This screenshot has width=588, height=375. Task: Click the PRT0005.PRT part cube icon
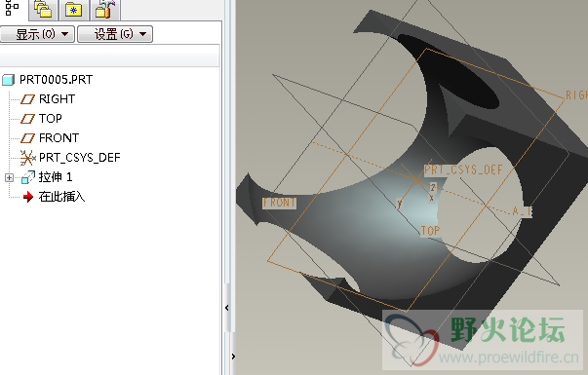(8, 80)
